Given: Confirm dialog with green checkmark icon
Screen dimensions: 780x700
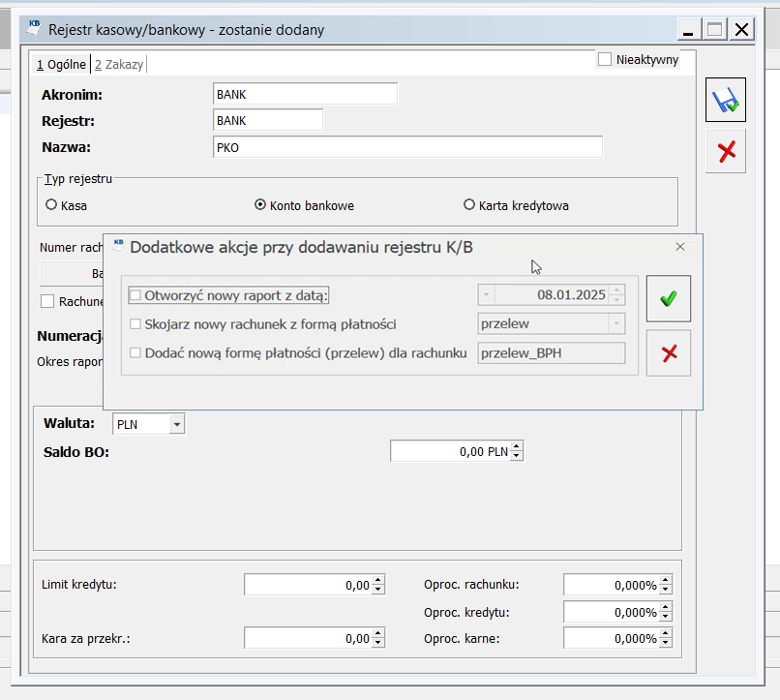Looking at the screenshot, I should pos(668,299).
